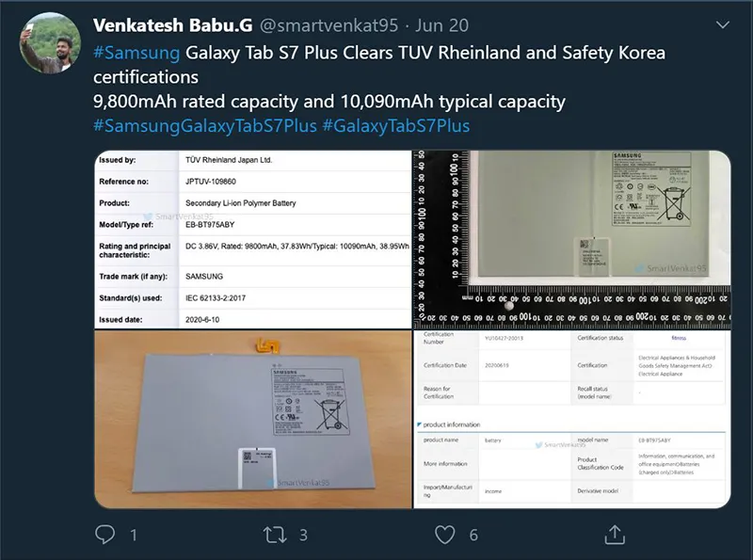
Task: Click the reply speech bubble icon
Action: (104, 534)
